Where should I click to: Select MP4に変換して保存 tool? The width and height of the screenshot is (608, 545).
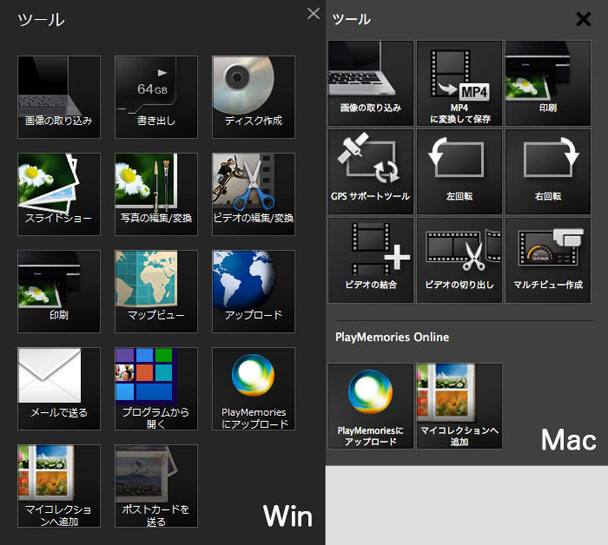click(459, 83)
